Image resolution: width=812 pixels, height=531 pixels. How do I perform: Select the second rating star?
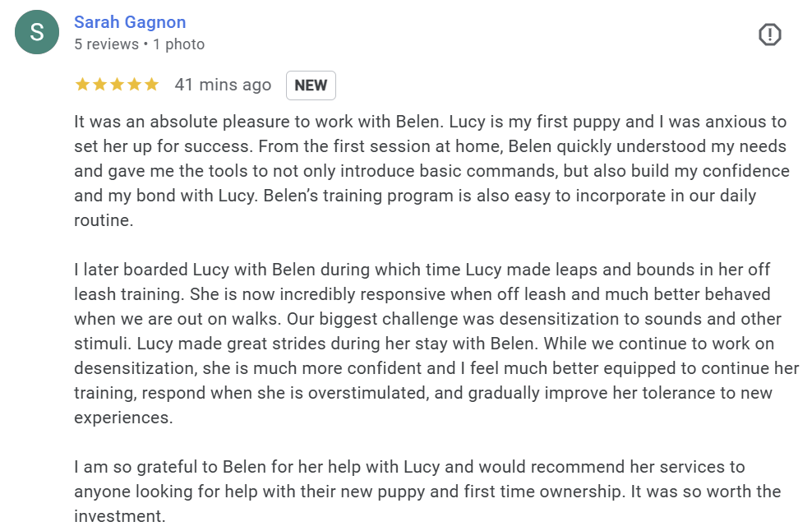click(99, 84)
